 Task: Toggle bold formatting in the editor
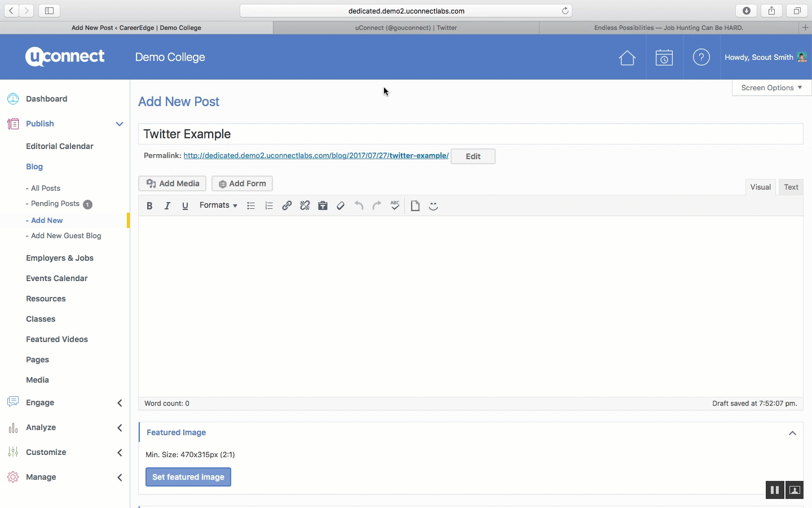[x=149, y=206]
